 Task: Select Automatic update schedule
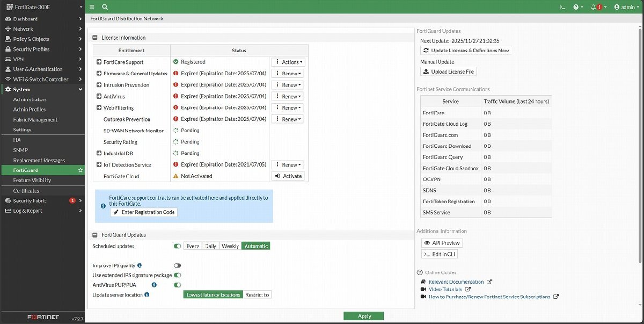[256, 246]
